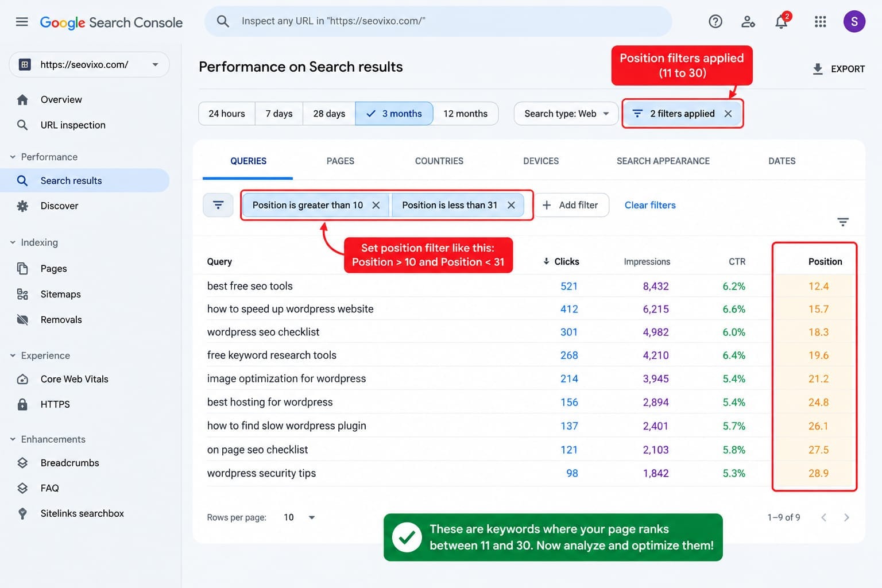Click the table filter icon above Position
The width and height of the screenshot is (882, 588).
click(843, 222)
